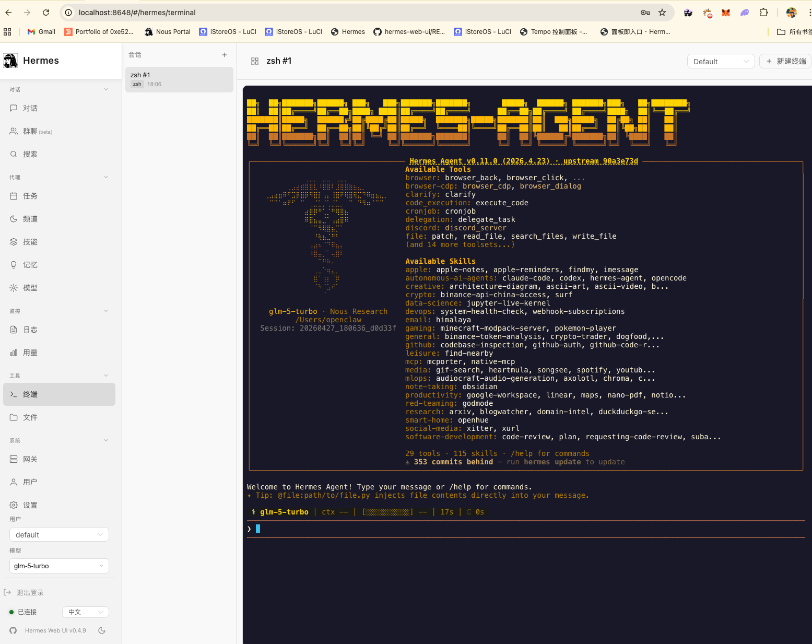This screenshot has height=644, width=812.
Task: Select the zsh #1 session entry
Action: coord(179,79)
